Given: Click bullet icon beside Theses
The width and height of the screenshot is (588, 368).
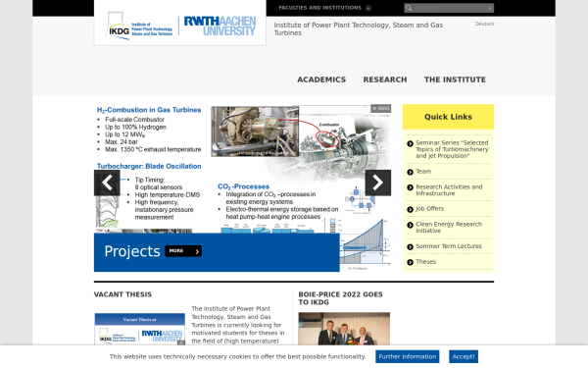Looking at the screenshot, I should (410, 262).
